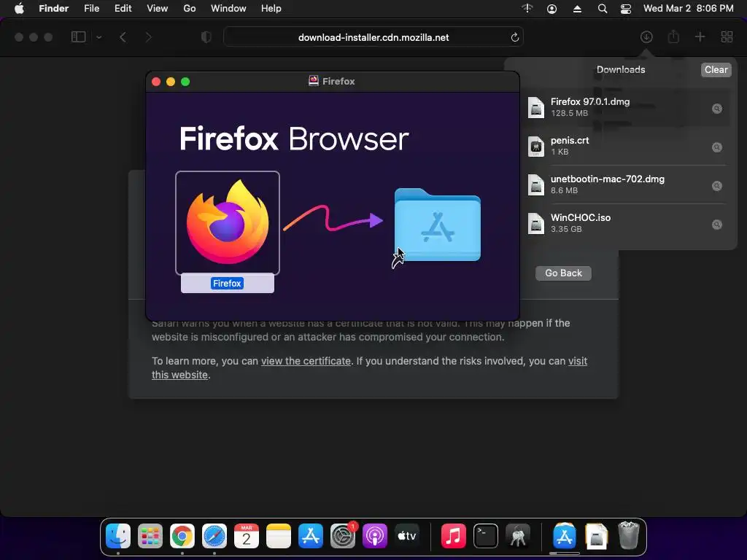Expand the Safari sidebar dropdown chevron
This screenshot has width=747, height=560.
[x=99, y=36]
